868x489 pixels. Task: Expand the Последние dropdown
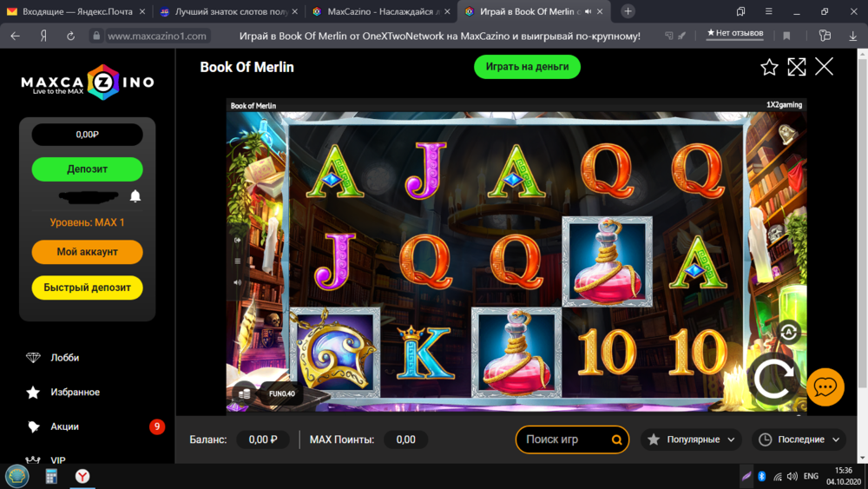tap(799, 439)
